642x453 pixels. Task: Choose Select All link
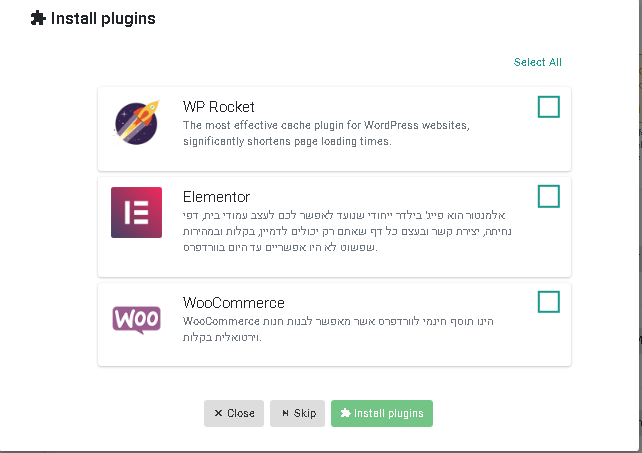[538, 62]
